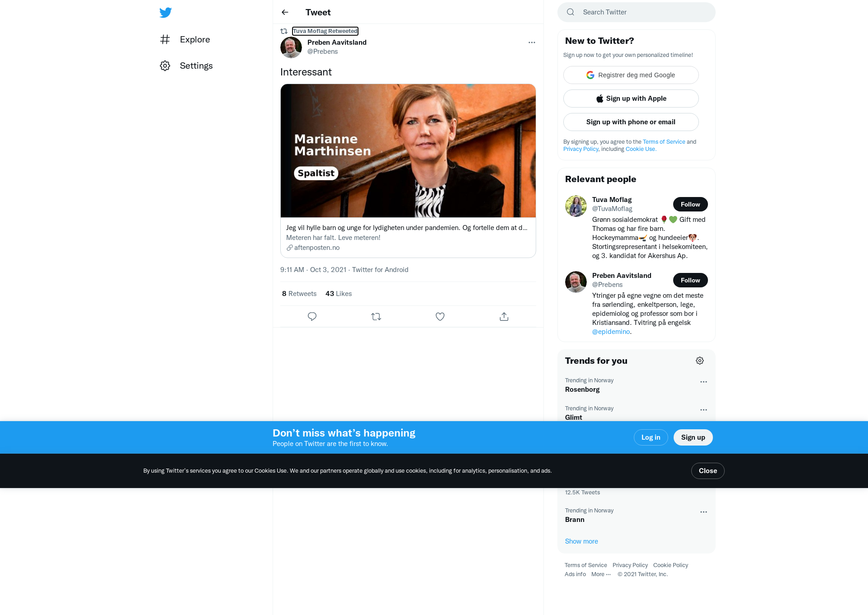Open Explore in sidebar
The width and height of the screenshot is (868, 615).
185,39
